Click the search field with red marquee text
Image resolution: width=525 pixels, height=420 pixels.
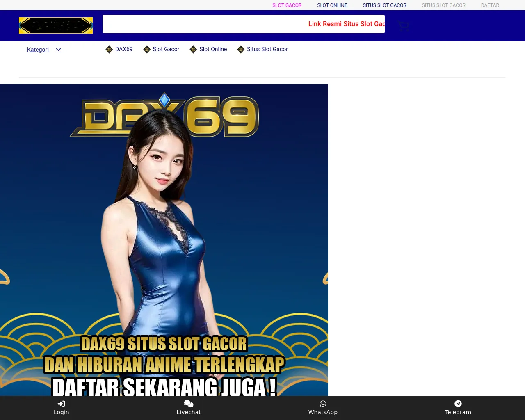(x=243, y=24)
